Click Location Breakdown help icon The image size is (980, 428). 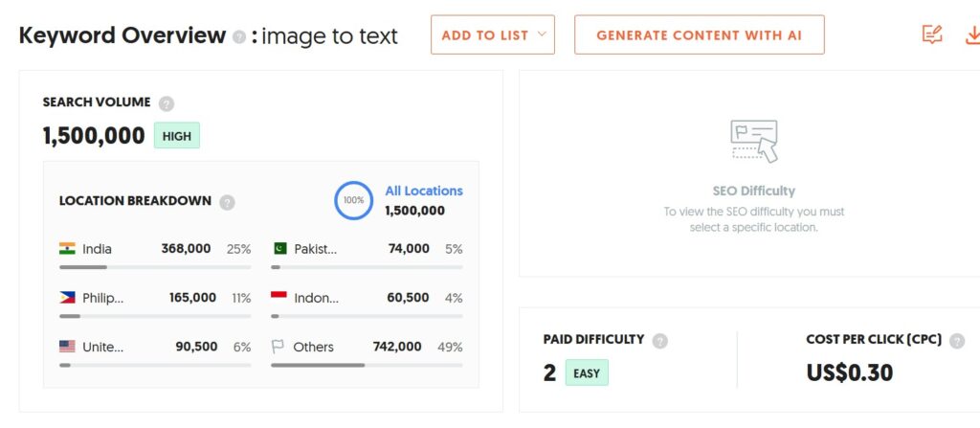pyautogui.click(x=227, y=202)
